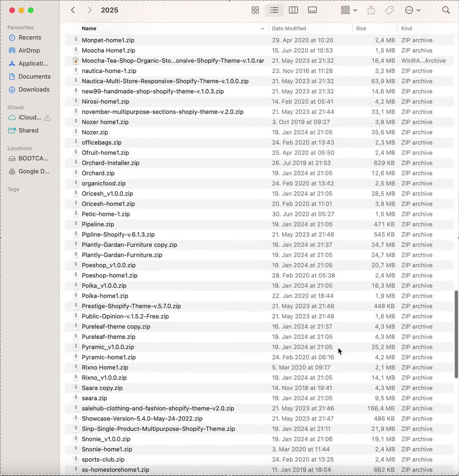Select list view mode
Screen dimensions: 459x476
click(x=274, y=10)
